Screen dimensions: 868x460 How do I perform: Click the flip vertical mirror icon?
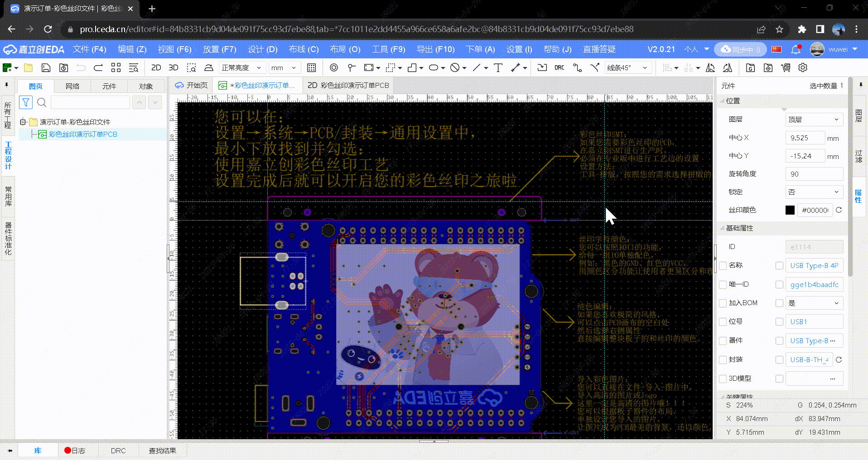point(728,68)
